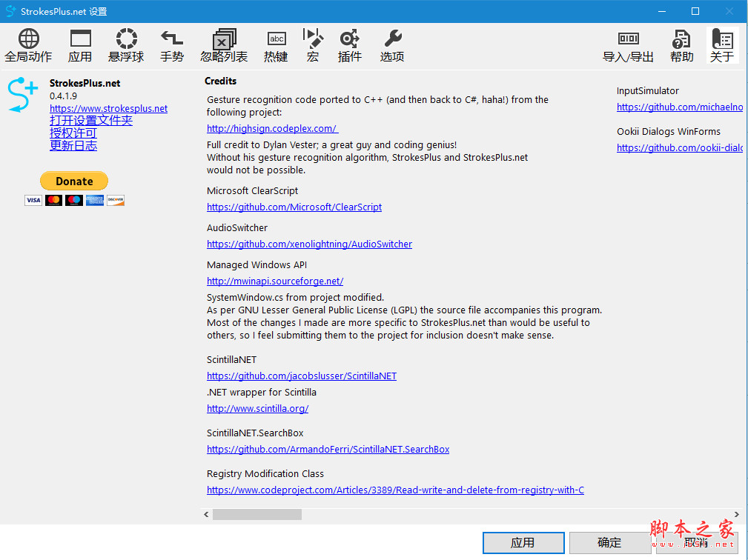Open the https://www.strokesplus.net link
The width and height of the screenshot is (748, 560).
(108, 108)
